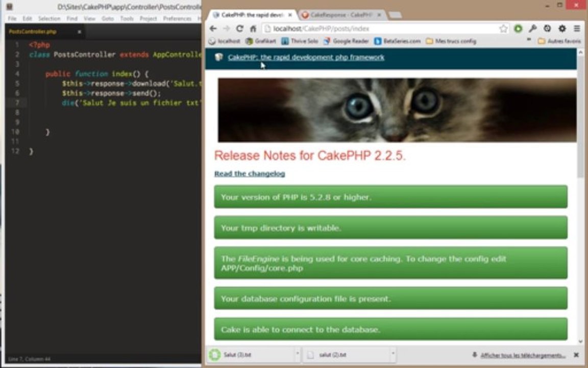Image resolution: width=588 pixels, height=368 pixels.
Task: Open the localhost bookmark
Action: coord(224,41)
